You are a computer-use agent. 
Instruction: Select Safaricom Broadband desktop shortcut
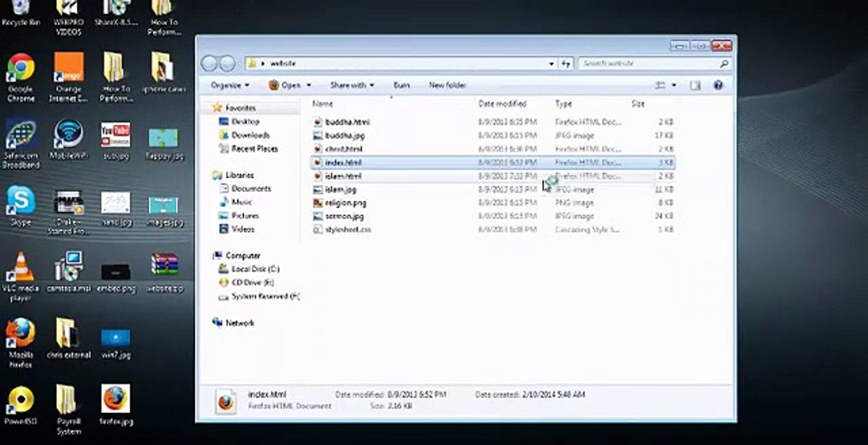[x=20, y=144]
